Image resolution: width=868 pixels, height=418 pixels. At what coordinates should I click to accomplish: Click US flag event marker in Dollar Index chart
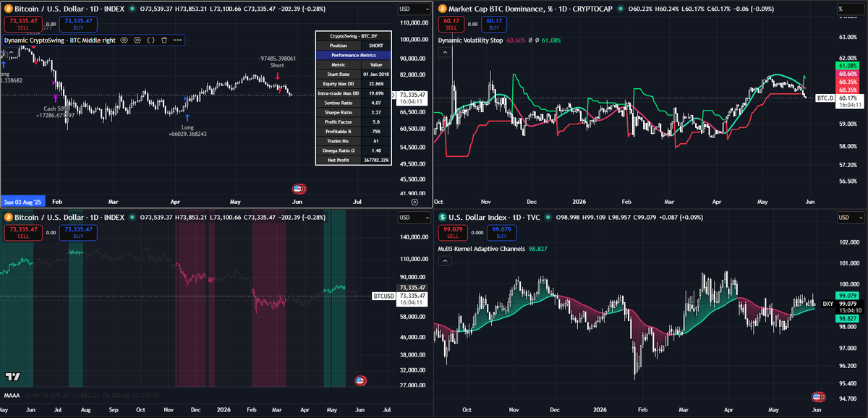pos(818,396)
